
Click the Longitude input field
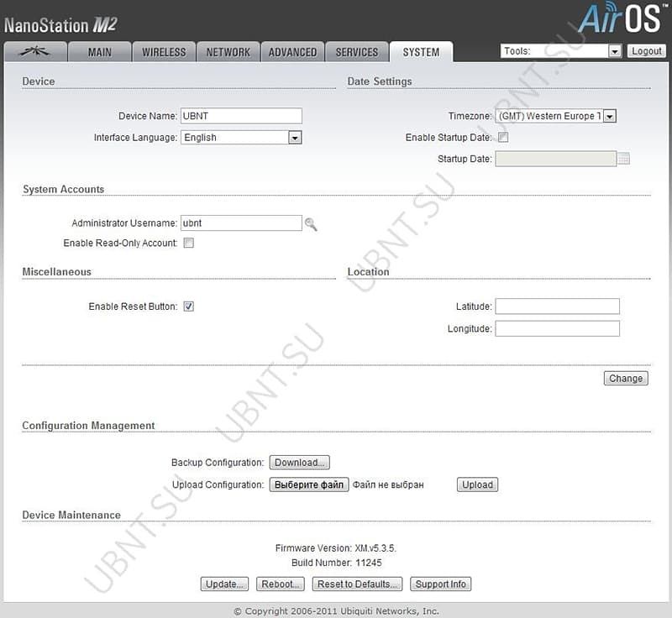point(557,328)
